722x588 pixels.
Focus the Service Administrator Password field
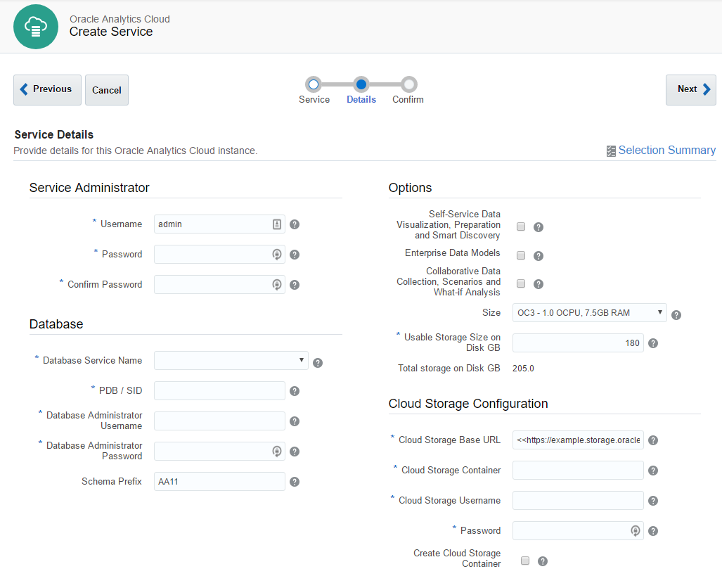tap(219, 255)
